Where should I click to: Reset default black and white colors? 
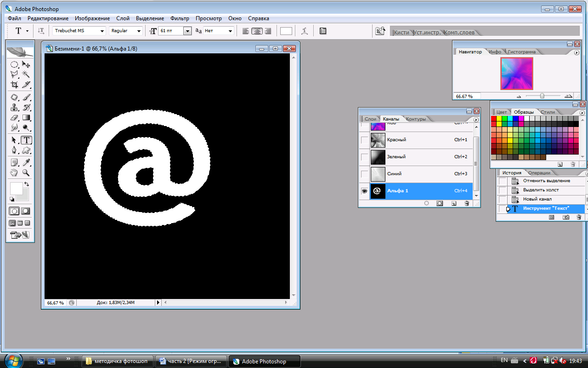12,199
